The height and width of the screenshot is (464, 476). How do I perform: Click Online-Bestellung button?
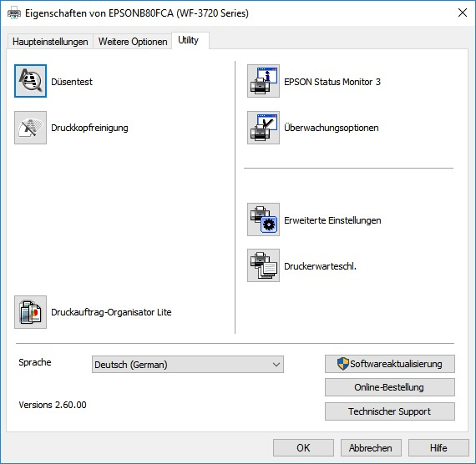point(390,387)
